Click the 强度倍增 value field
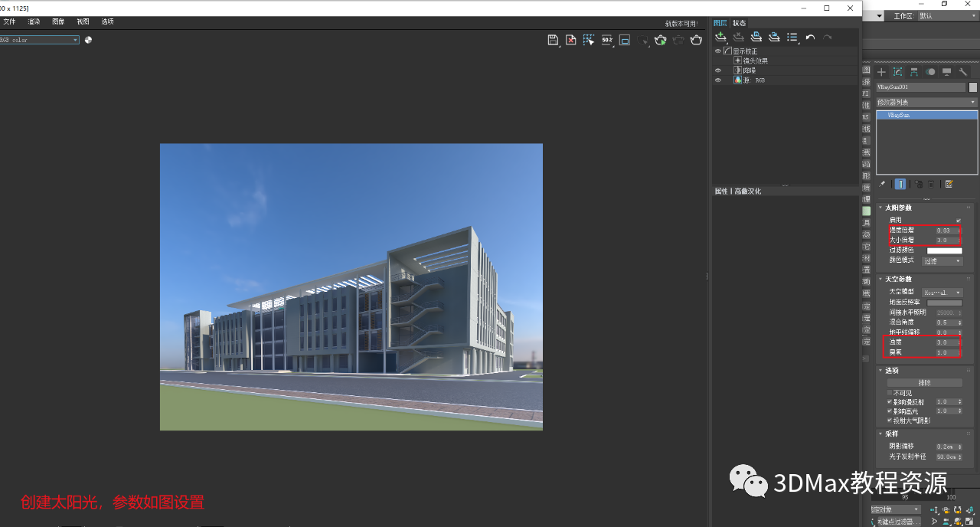This screenshot has width=980, height=527. click(x=946, y=231)
